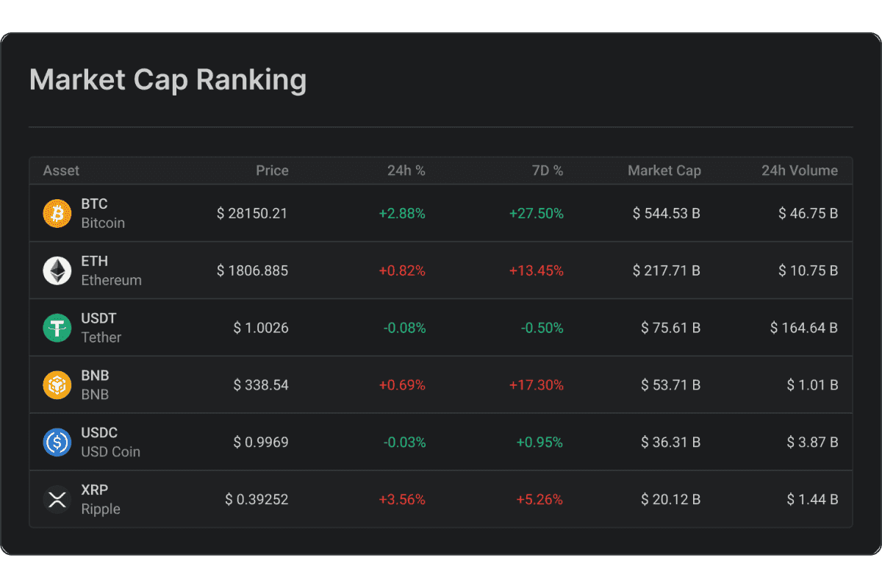Click 24h volume $ 46.75 B

(808, 213)
